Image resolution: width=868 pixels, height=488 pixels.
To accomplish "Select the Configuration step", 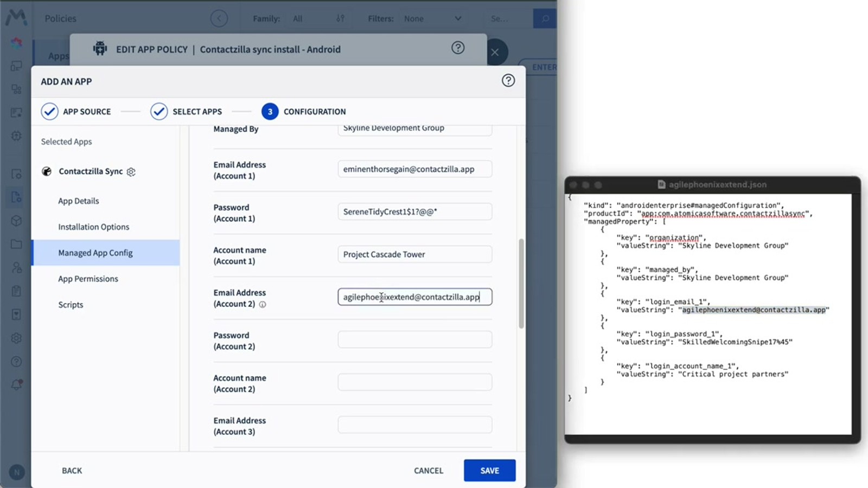I will pos(304,112).
